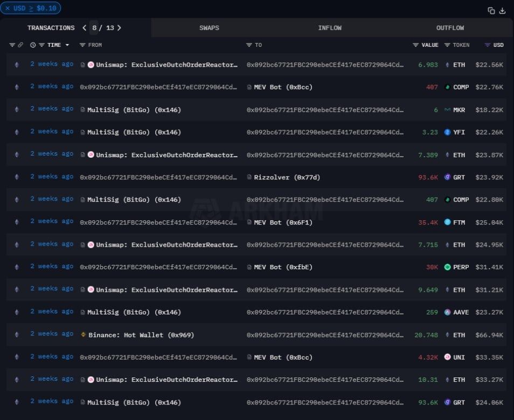Open MultiSig (BitGo) on the YFI row
This screenshot has width=514, height=420.
(134, 132)
